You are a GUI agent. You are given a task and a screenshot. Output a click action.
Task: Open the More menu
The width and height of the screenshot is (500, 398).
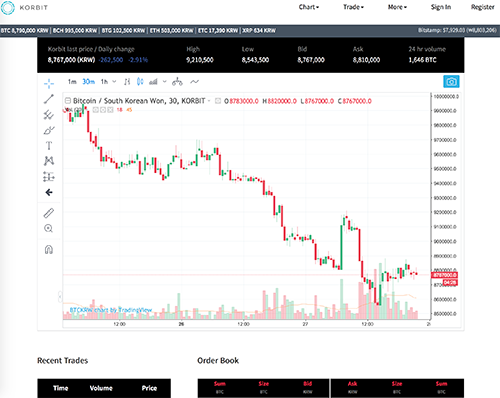click(397, 7)
